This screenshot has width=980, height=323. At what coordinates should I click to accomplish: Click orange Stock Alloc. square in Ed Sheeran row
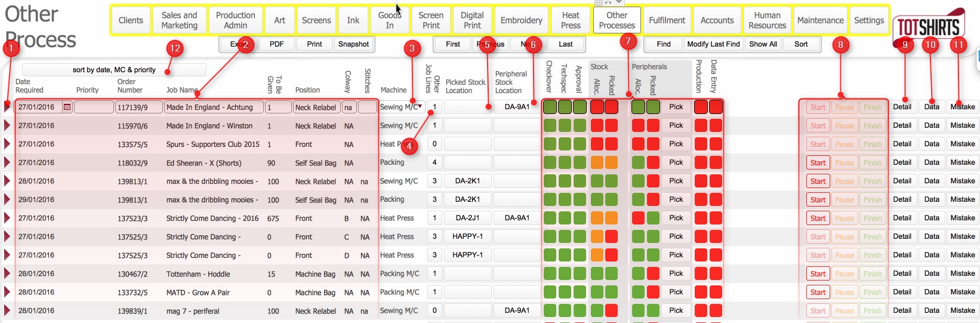[x=597, y=162]
